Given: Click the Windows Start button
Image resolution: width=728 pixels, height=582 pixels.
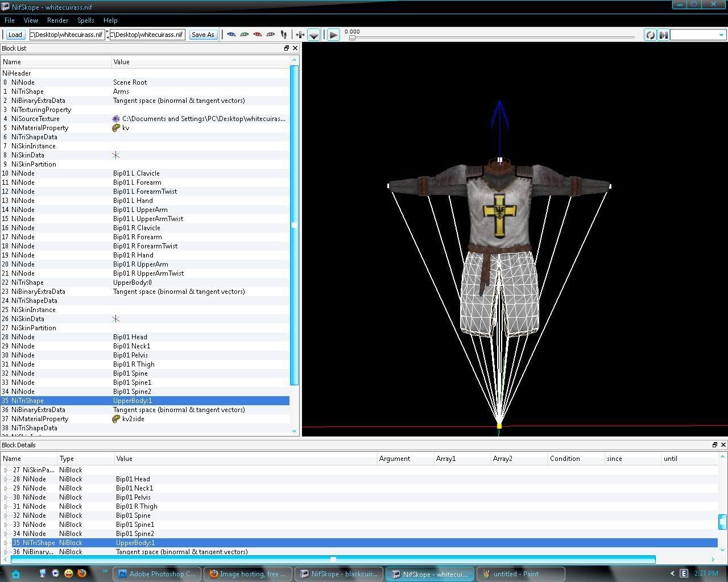Looking at the screenshot, I should pos(16,574).
